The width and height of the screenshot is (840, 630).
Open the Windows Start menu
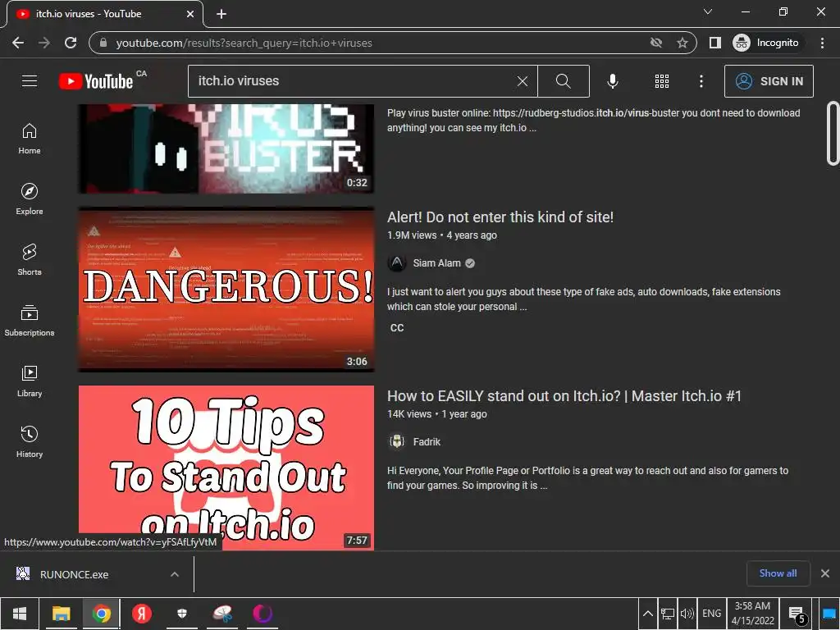pyautogui.click(x=20, y=614)
